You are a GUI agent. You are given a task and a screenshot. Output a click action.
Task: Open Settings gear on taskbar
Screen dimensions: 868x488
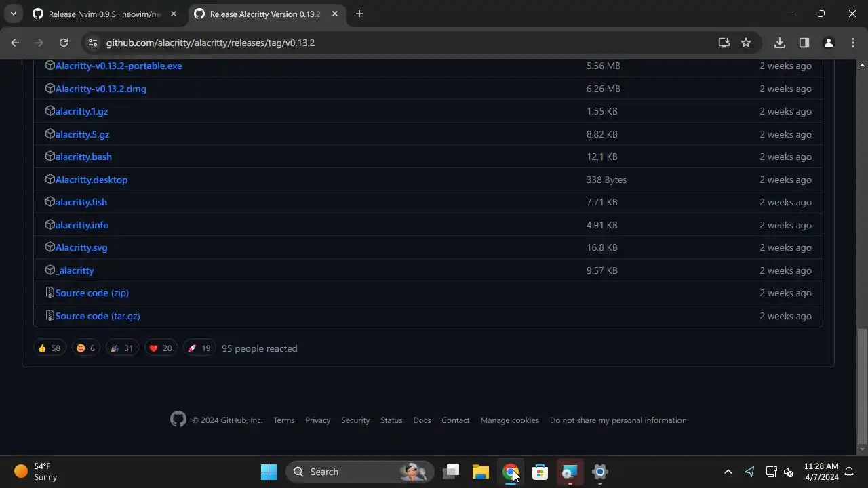pyautogui.click(x=600, y=472)
